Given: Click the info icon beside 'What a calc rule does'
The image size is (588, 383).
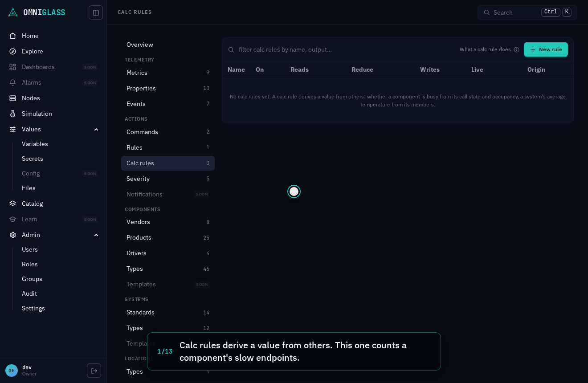Looking at the screenshot, I should point(517,49).
